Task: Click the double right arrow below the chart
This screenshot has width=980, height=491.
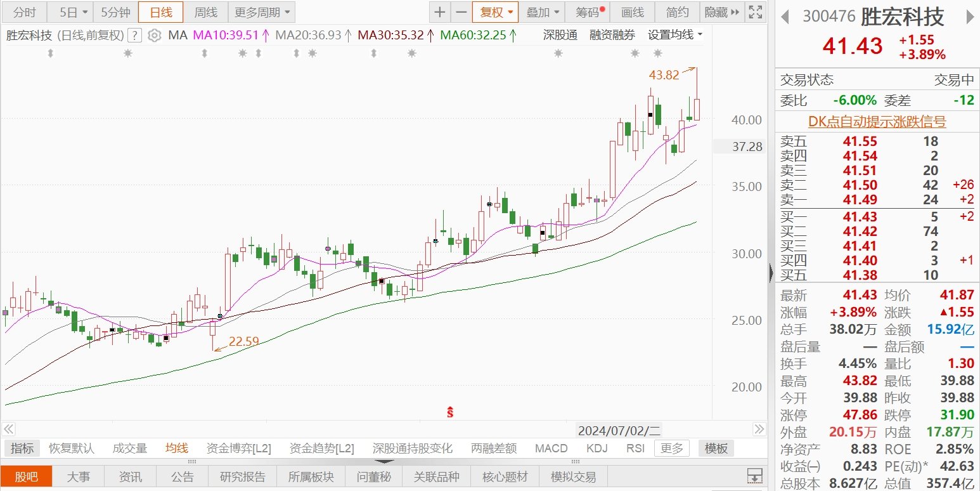Action: coord(758,429)
